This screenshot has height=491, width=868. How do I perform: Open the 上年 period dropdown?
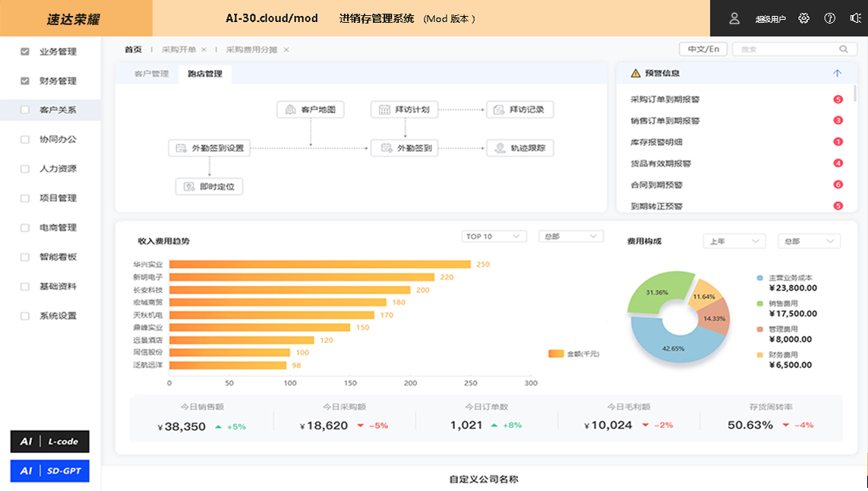(734, 241)
